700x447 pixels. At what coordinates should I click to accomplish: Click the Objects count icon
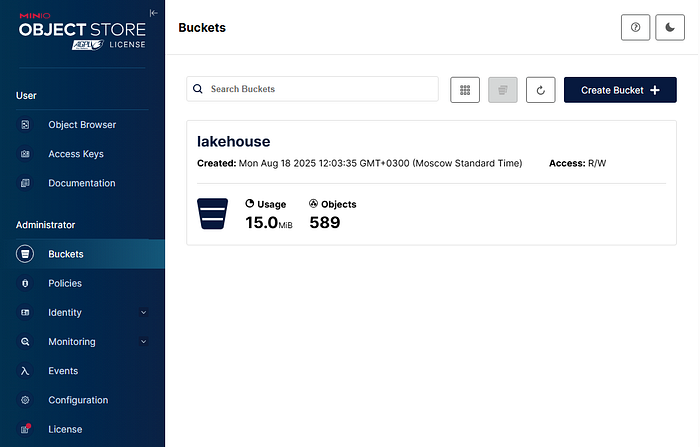click(313, 204)
